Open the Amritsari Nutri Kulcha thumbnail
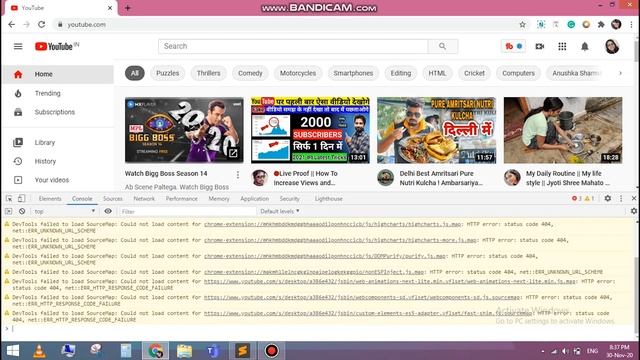Screen dimensions: 640x360 [437, 130]
